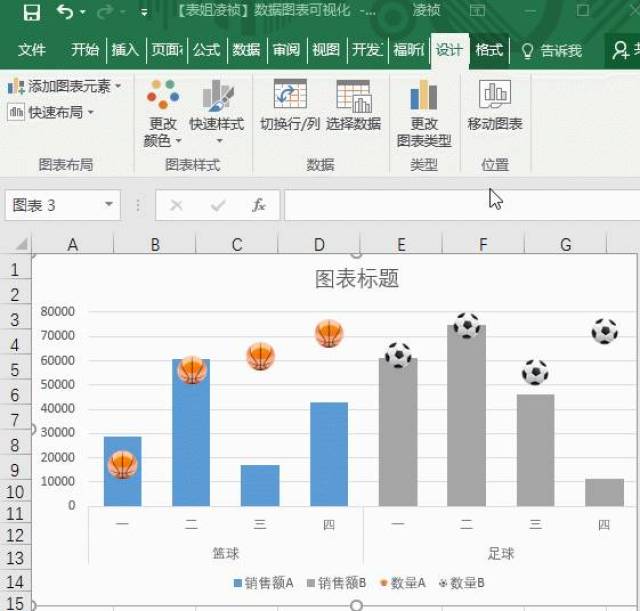Select column A header
The image size is (640, 611).
click(x=73, y=245)
